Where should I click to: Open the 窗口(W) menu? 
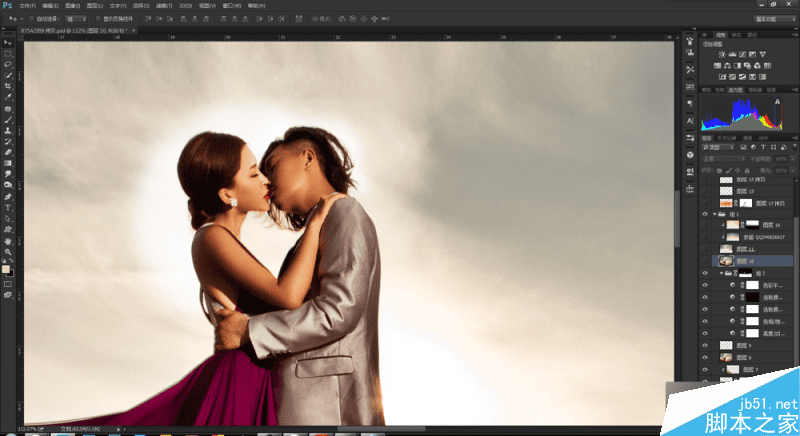coord(232,6)
